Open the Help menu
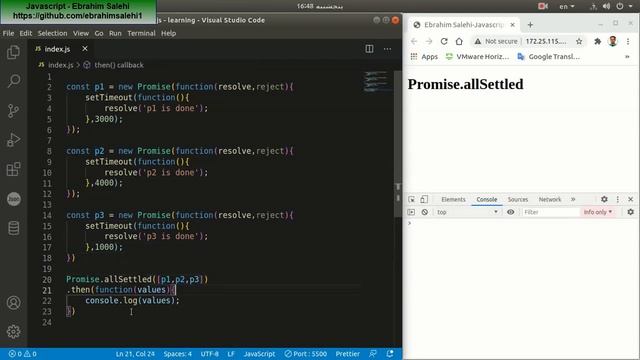 click(x=168, y=33)
